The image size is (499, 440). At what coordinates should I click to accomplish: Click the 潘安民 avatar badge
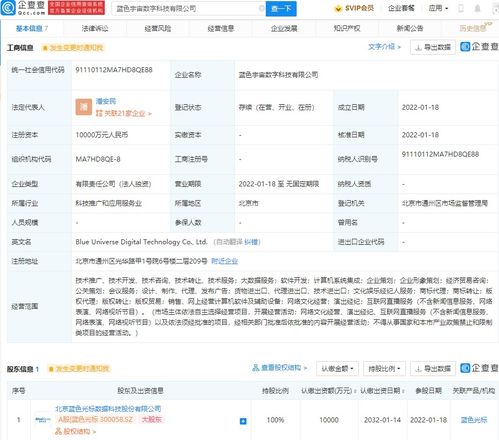coord(84,107)
